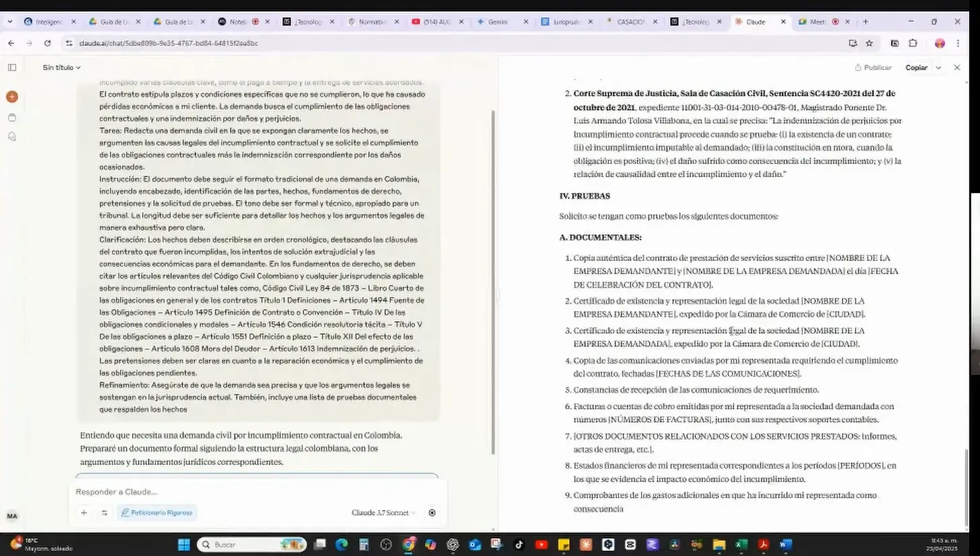This screenshot has width=980, height=556.
Task: Reload the page
Action: (x=47, y=43)
